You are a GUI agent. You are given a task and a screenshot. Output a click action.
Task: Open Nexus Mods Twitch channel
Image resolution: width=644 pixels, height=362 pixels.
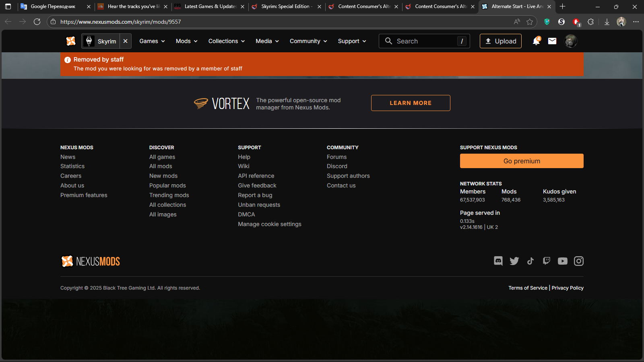click(547, 261)
